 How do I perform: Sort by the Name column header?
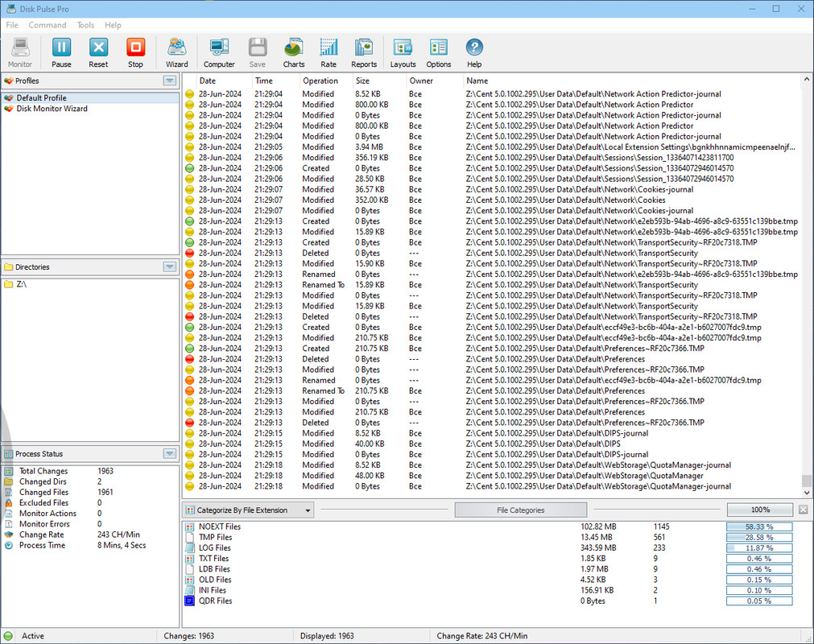coord(632,80)
